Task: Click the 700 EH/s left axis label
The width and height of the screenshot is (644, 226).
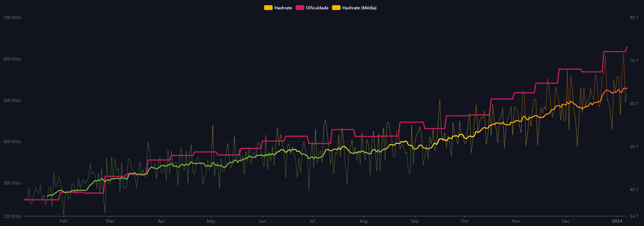Action: point(12,18)
